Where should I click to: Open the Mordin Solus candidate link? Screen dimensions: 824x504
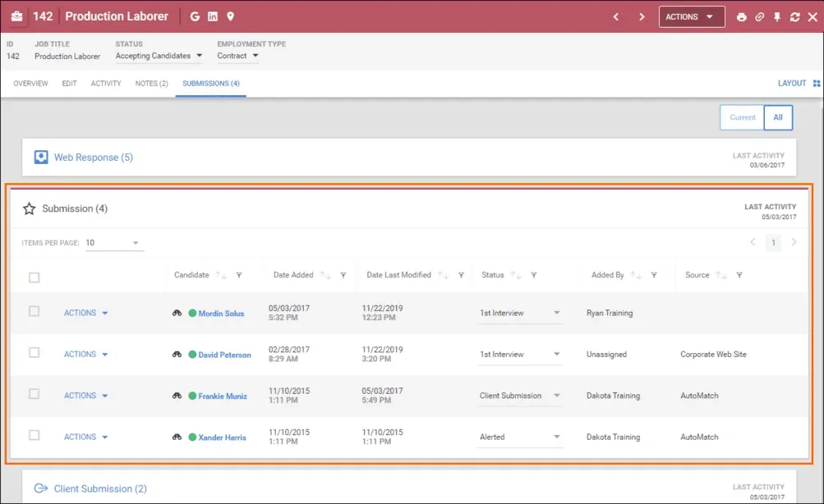coord(221,314)
